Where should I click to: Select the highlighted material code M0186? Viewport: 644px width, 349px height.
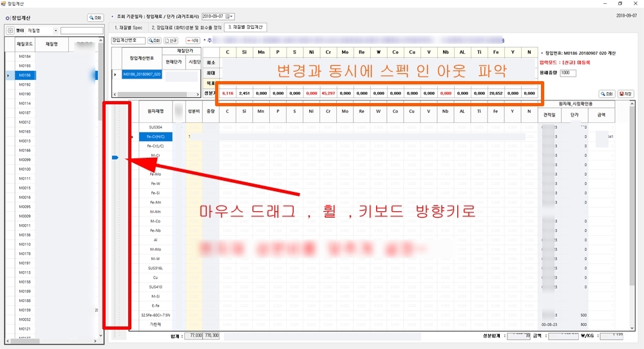[x=24, y=75]
